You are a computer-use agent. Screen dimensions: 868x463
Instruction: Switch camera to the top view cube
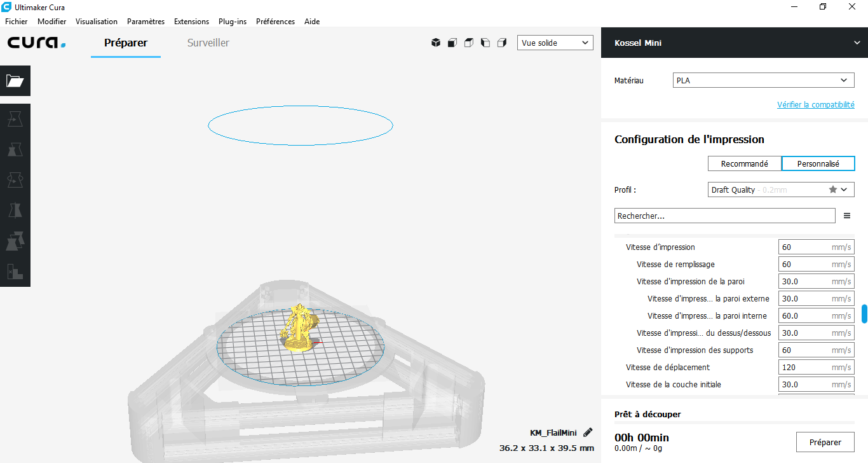coord(469,43)
